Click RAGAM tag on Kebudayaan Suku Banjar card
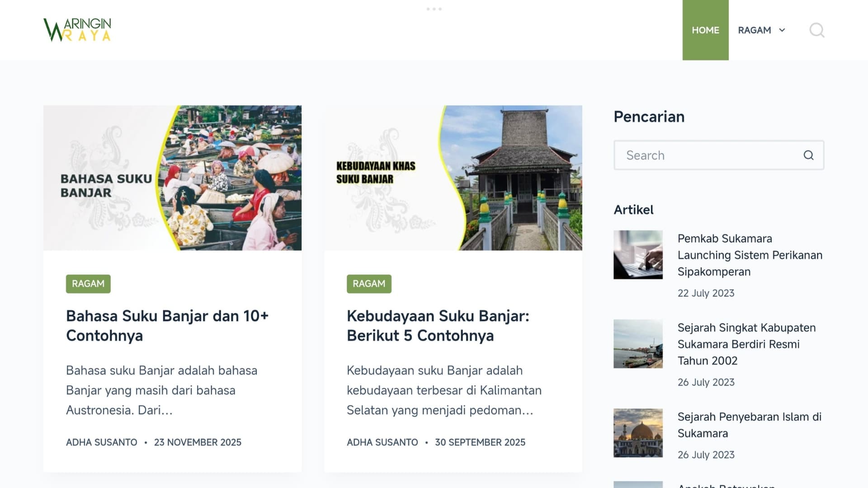The image size is (868, 488). point(369,284)
